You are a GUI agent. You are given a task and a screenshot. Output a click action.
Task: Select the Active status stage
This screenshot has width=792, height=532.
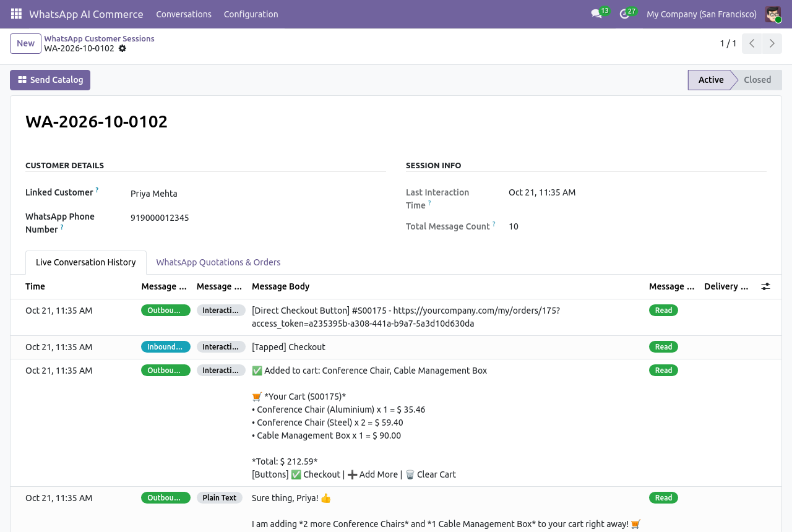tap(711, 80)
